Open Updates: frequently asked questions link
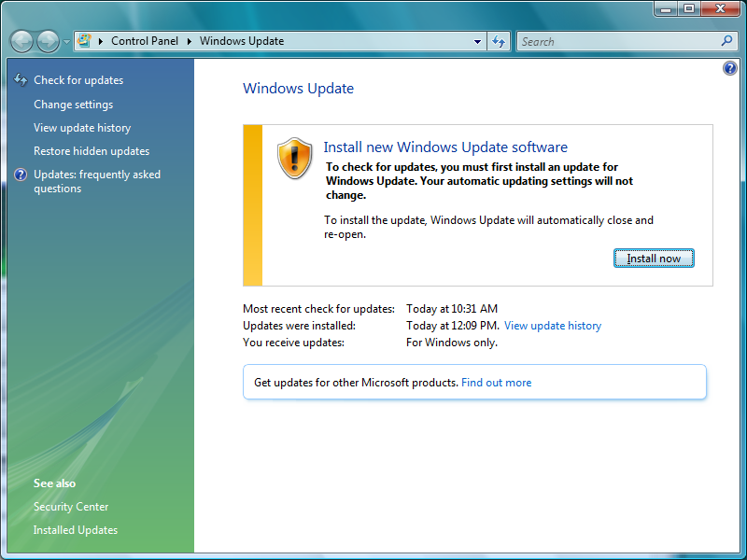The width and height of the screenshot is (747, 560). [x=97, y=181]
